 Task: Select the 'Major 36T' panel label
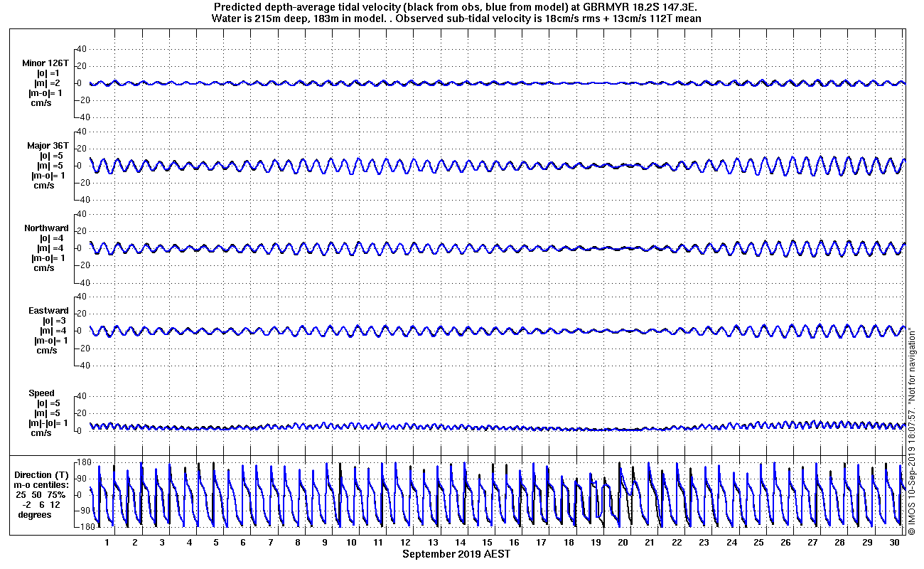click(x=48, y=145)
